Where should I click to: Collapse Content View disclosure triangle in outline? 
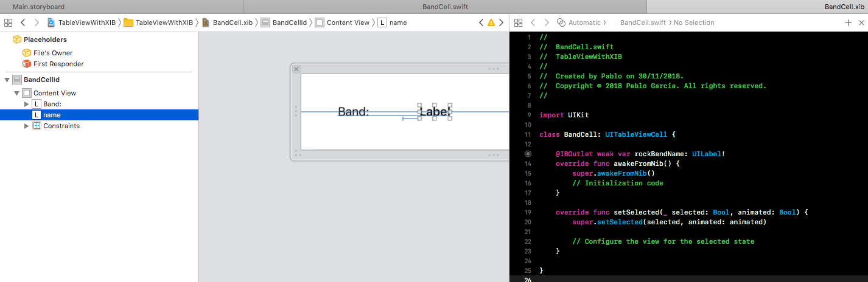(16, 93)
